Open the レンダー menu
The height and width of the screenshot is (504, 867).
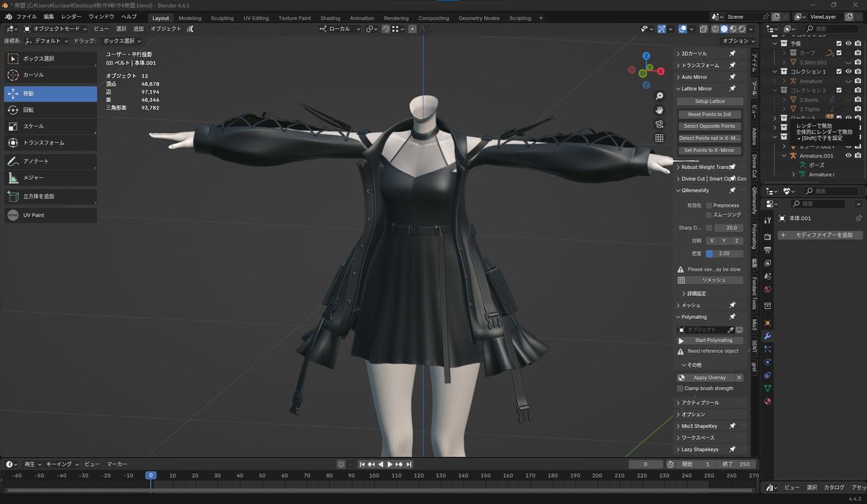(72, 16)
